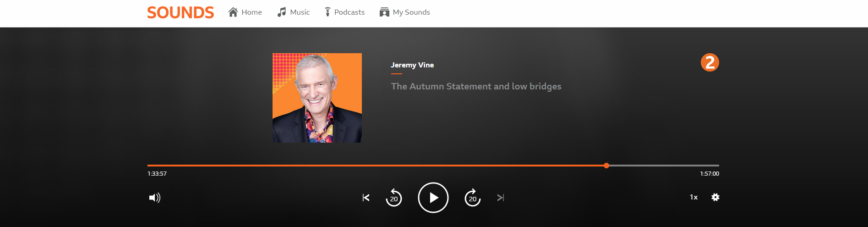
Task: Play the episode
Action: (433, 198)
